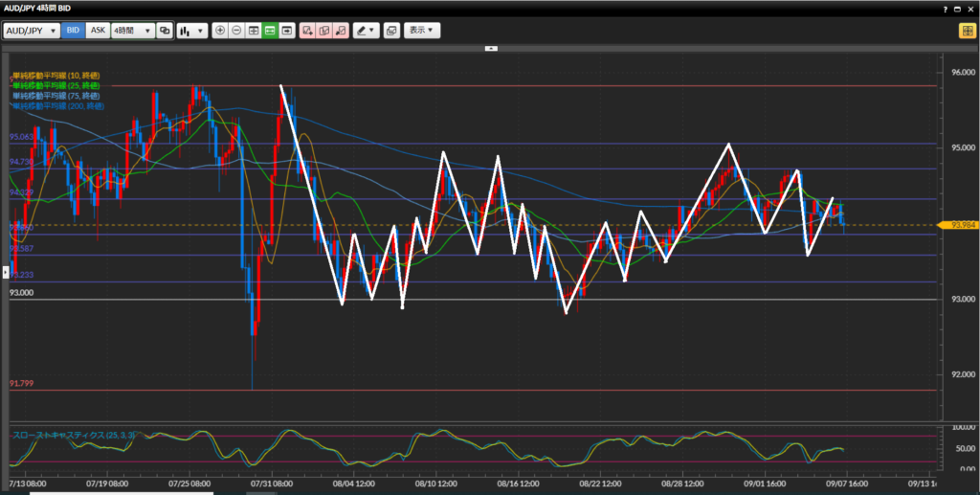Image resolution: width=980 pixels, height=495 pixels.
Task: Click the link charts icon beside timeframe
Action: (165, 31)
